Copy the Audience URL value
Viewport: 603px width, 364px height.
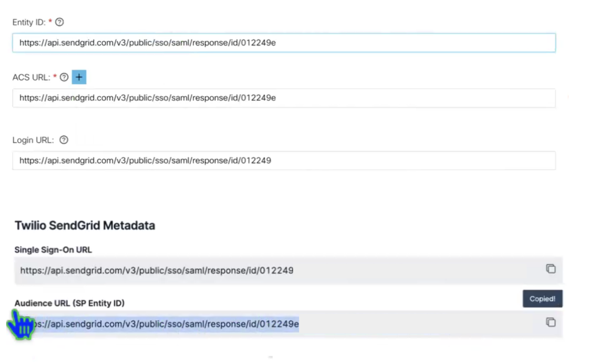click(551, 322)
